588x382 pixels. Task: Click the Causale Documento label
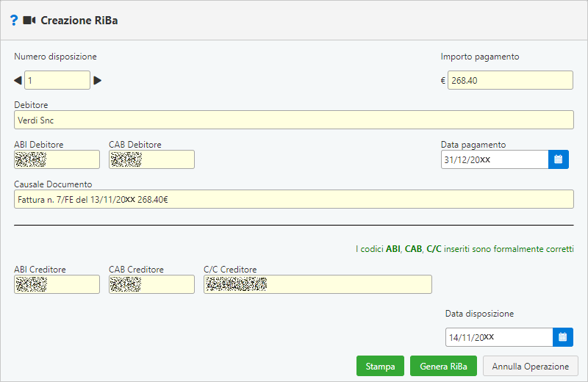tap(53, 184)
